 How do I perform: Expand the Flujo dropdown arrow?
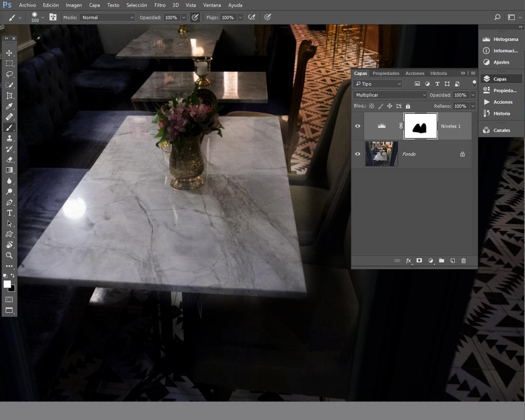[x=240, y=17]
